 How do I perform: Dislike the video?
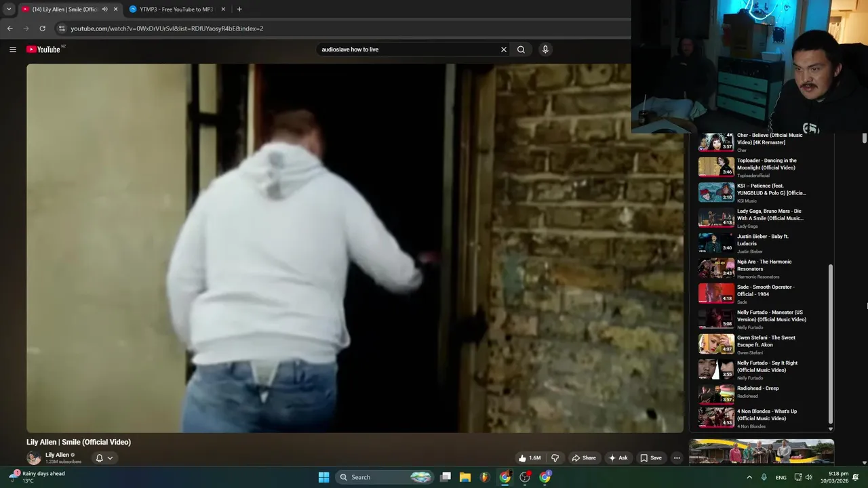pyautogui.click(x=555, y=458)
